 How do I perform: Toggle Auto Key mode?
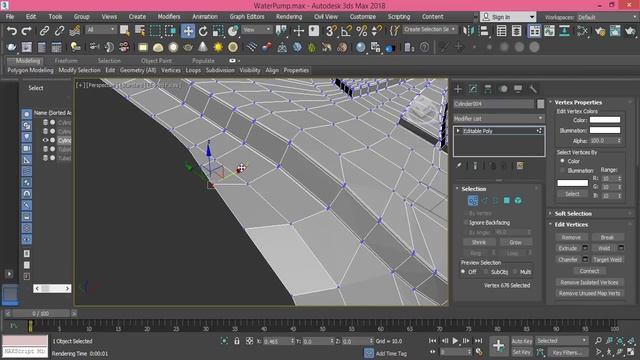click(522, 341)
